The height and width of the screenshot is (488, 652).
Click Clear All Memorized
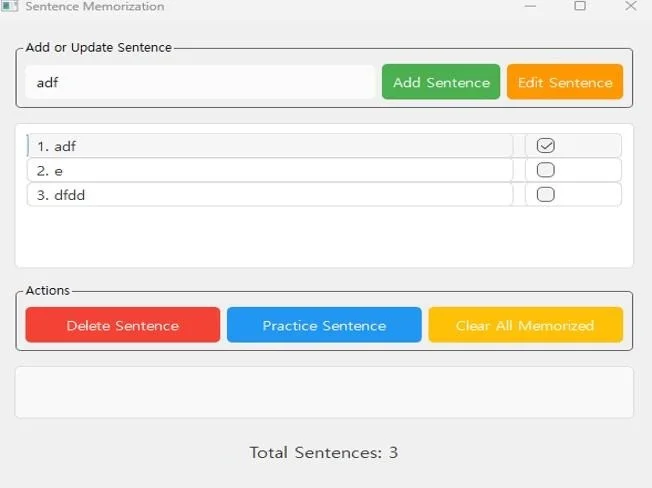click(526, 325)
